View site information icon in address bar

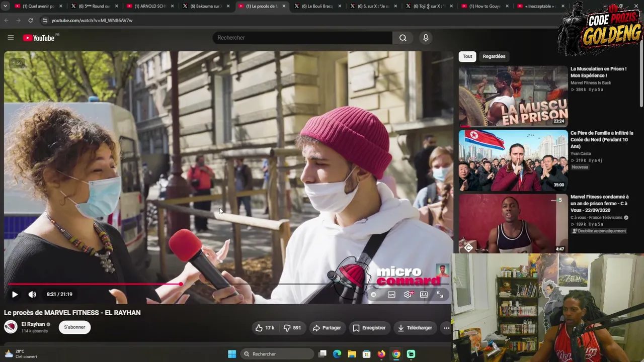45,20
